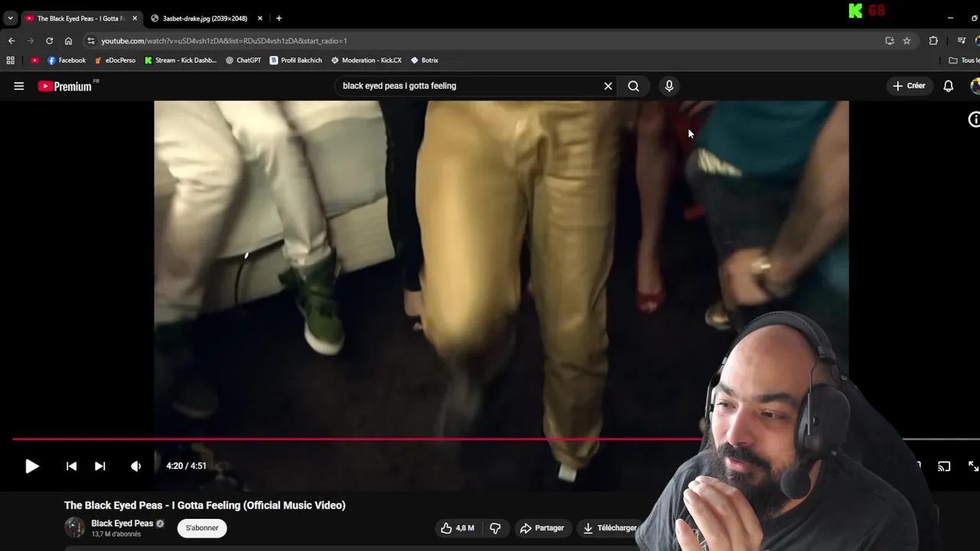980x551 pixels.
Task: Go back in the browser
Action: pyautogui.click(x=11, y=41)
